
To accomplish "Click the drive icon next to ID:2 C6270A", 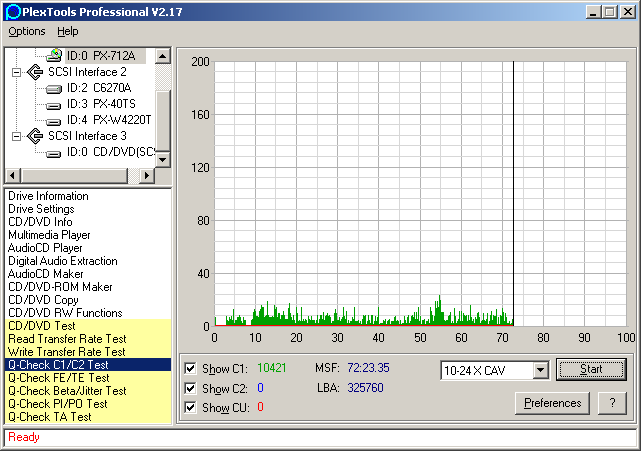I will point(54,88).
